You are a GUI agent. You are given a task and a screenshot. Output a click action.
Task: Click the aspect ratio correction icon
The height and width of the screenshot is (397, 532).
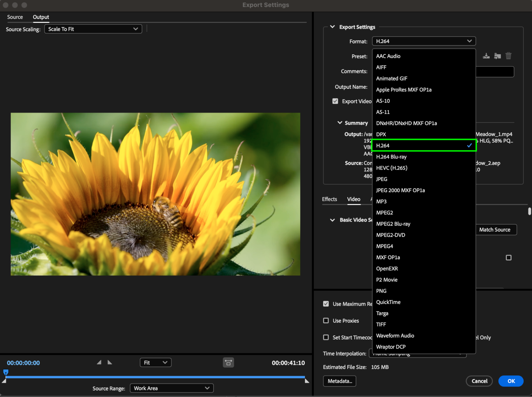(228, 362)
